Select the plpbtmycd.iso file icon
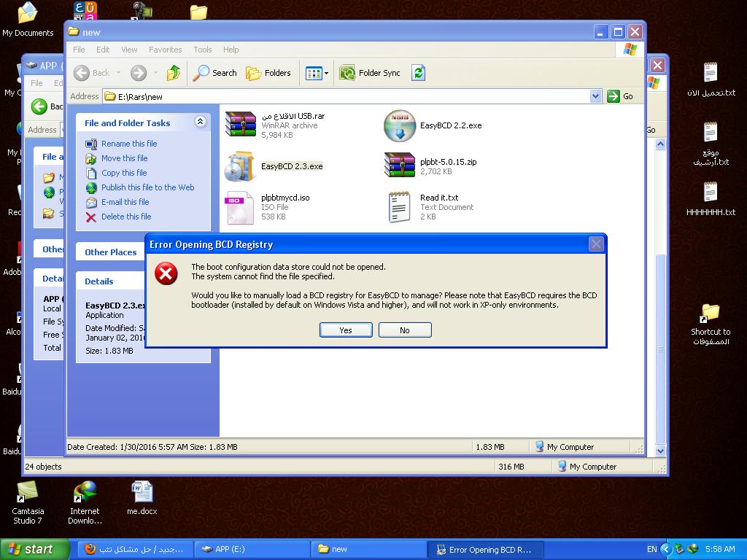 240,207
